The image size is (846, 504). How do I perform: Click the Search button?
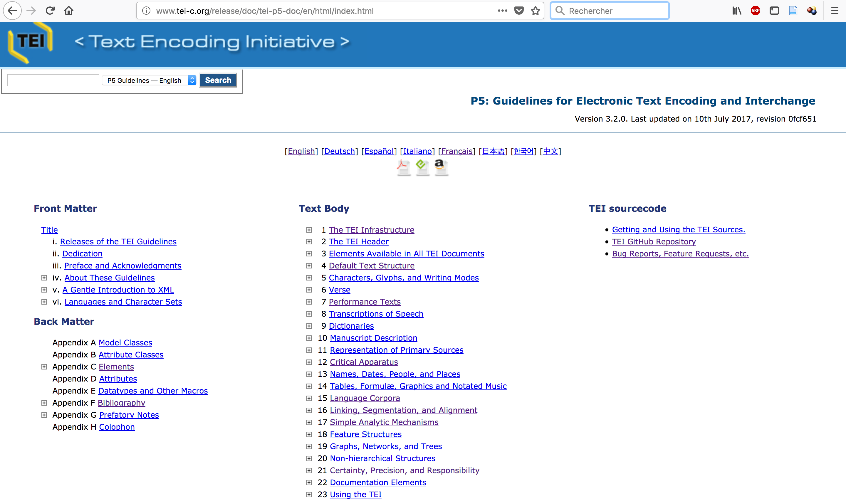[x=217, y=80]
